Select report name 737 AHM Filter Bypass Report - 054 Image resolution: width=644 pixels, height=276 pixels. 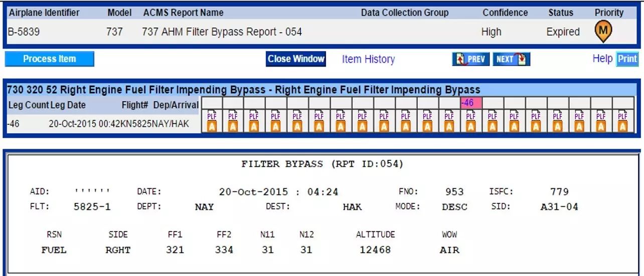222,32
